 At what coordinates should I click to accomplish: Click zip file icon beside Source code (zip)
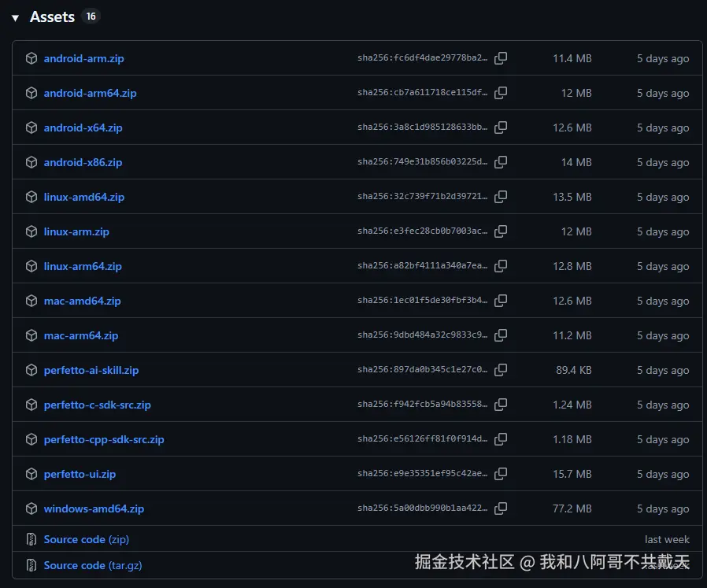click(x=31, y=539)
